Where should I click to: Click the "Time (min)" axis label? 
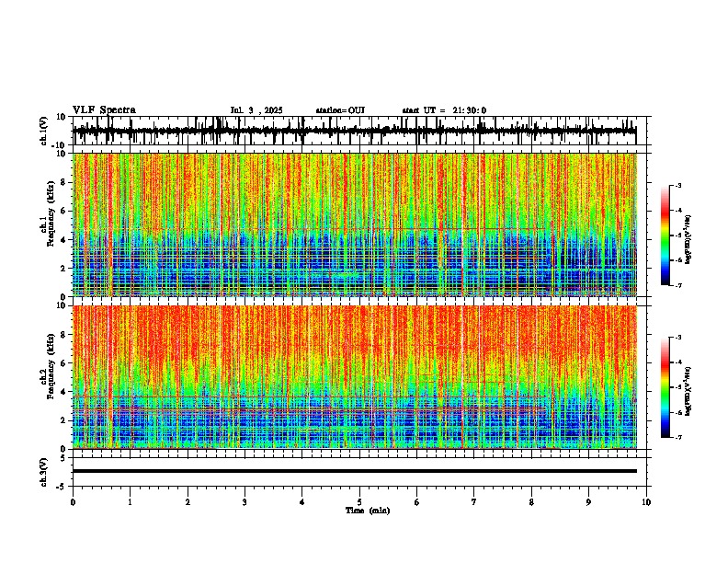pyautogui.click(x=368, y=511)
